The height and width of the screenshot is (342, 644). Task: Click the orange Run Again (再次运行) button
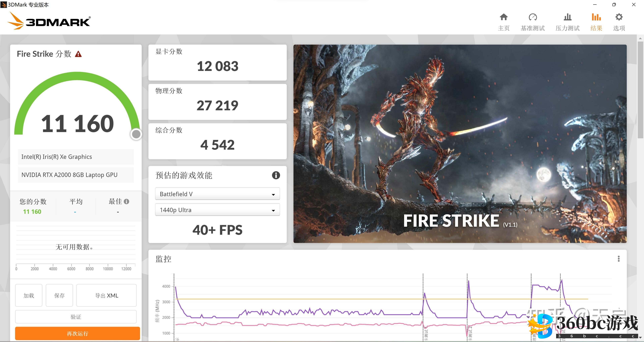point(77,333)
